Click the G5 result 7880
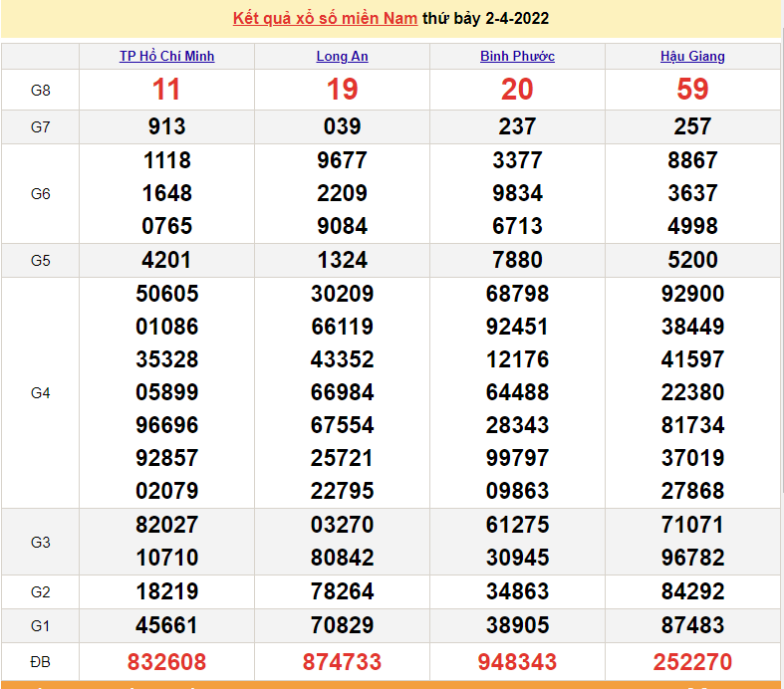 (x=517, y=260)
